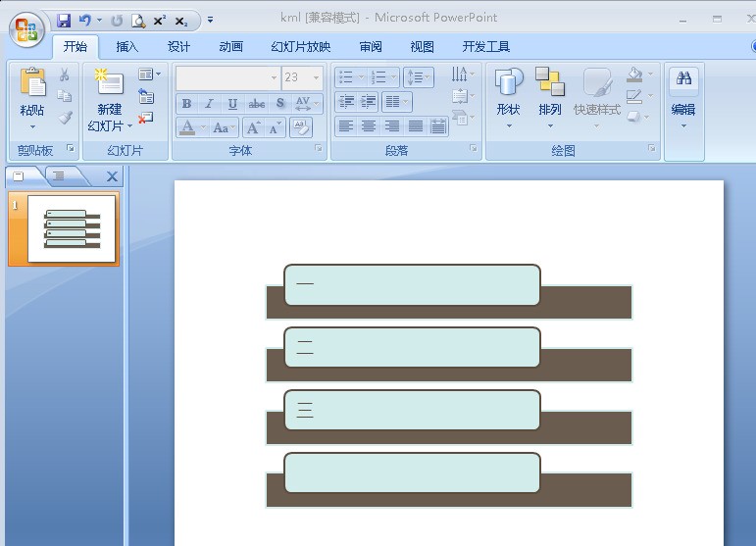This screenshot has width=756, height=546.
Task: Click the Find binoculars icon
Action: (683, 78)
